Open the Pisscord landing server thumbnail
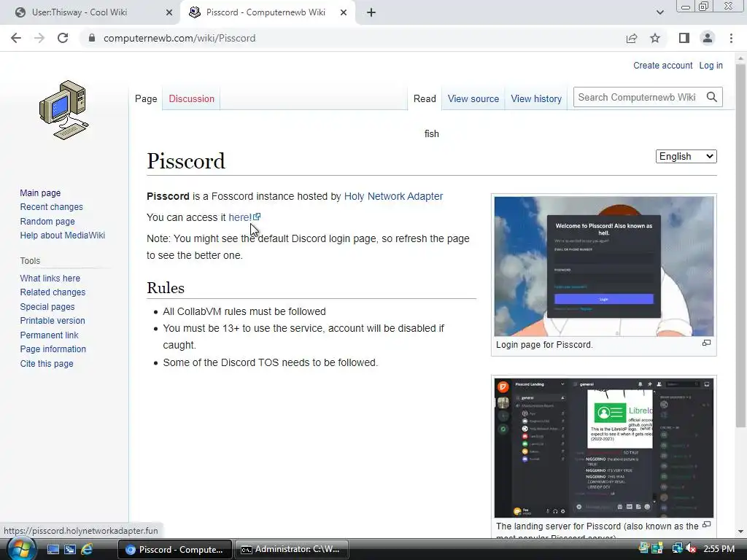The image size is (747, 560). 603,448
